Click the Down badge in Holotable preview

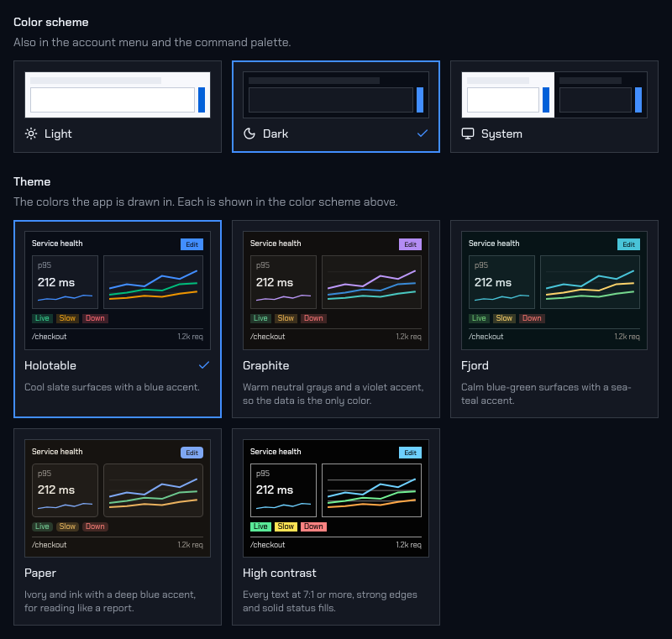95,318
